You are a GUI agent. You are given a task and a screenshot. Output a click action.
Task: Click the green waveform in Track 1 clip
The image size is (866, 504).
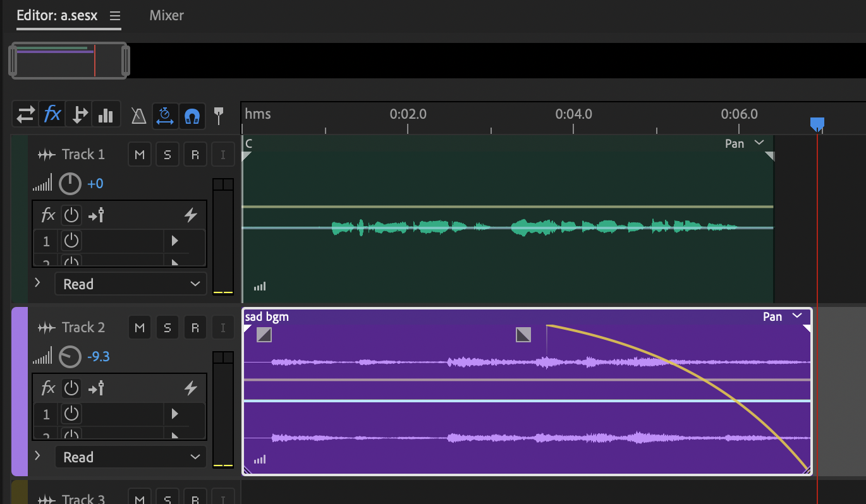[x=534, y=227]
